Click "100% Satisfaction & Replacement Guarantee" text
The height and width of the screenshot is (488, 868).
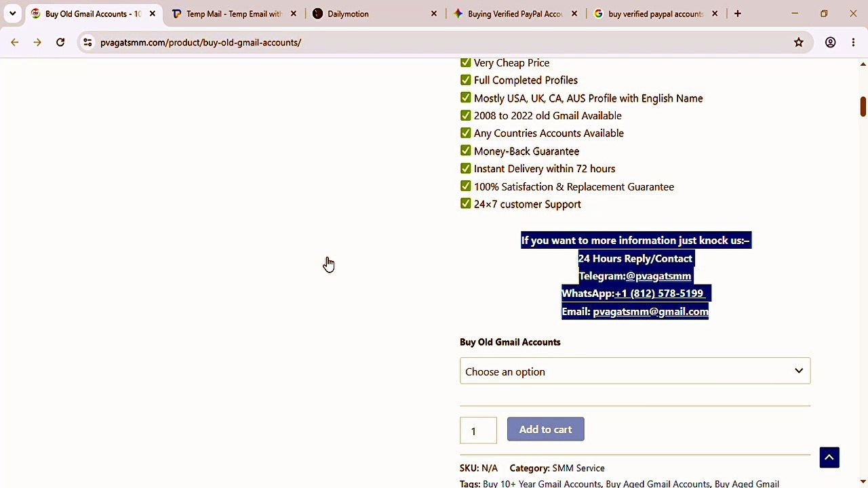574,187
